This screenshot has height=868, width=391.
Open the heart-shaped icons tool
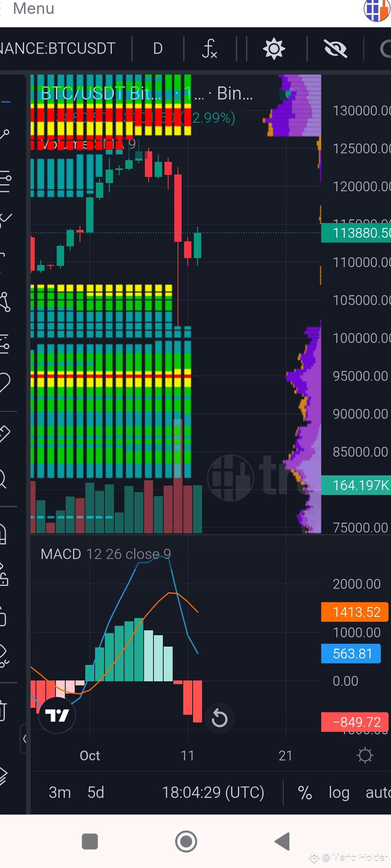(5, 382)
